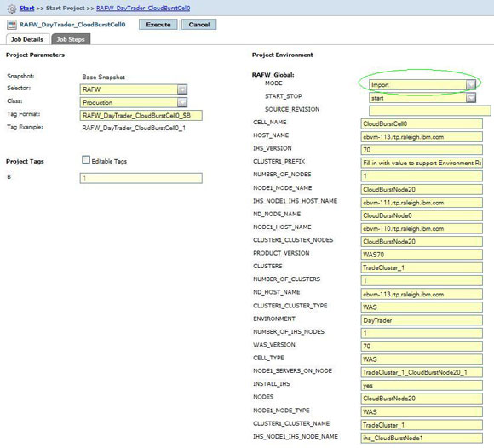Open the Class dropdown showing Production
Screen dimensions: 494x448
pos(134,102)
